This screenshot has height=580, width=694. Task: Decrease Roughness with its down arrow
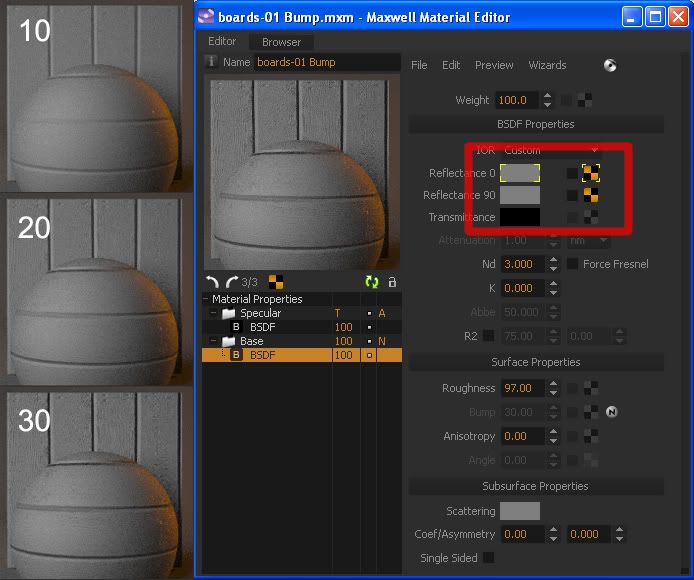553,393
